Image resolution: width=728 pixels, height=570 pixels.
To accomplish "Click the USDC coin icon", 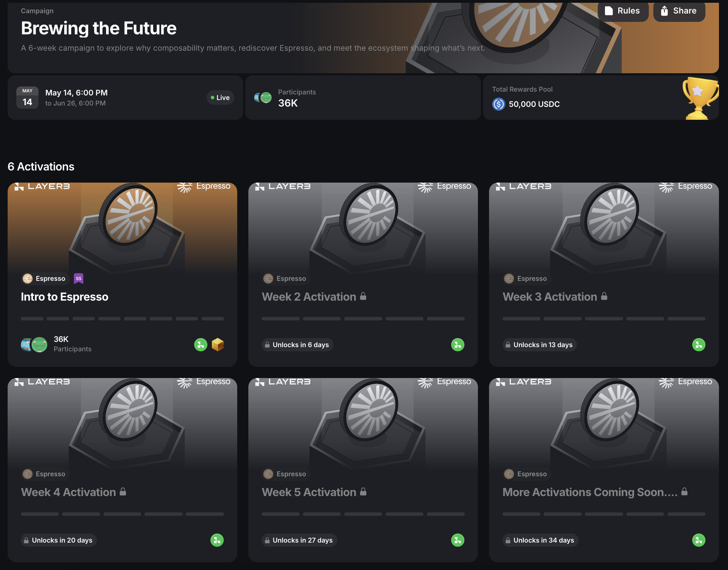I will click(x=498, y=104).
